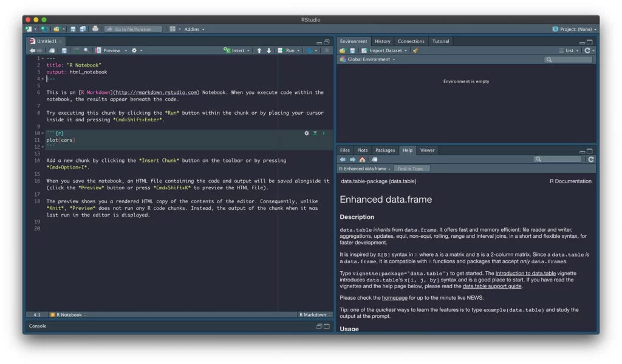Click the Environment search field
The height and width of the screenshot is (364, 622).
(x=569, y=59)
